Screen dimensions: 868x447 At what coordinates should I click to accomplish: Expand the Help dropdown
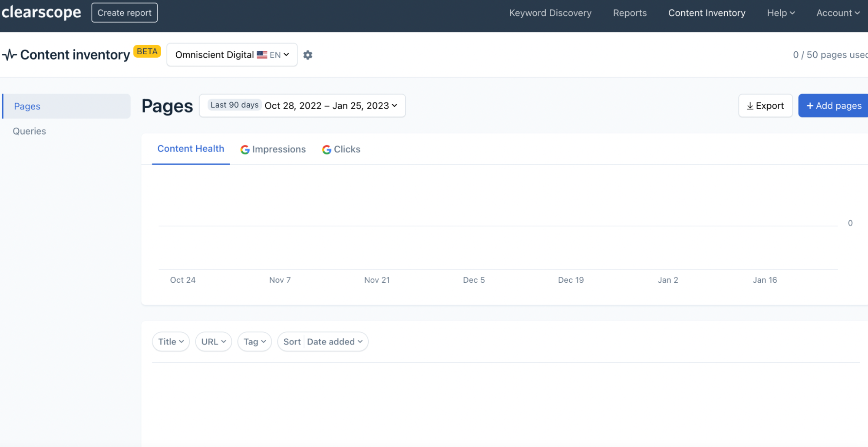(x=780, y=13)
